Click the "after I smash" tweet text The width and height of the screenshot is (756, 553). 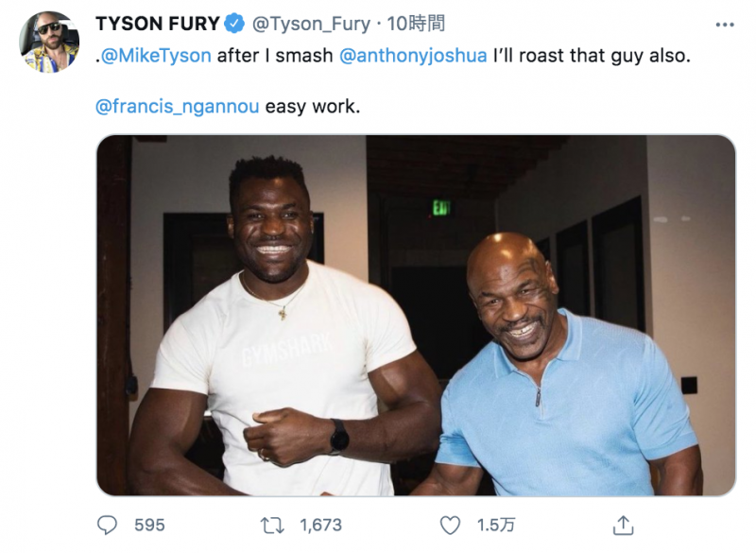coord(275,56)
